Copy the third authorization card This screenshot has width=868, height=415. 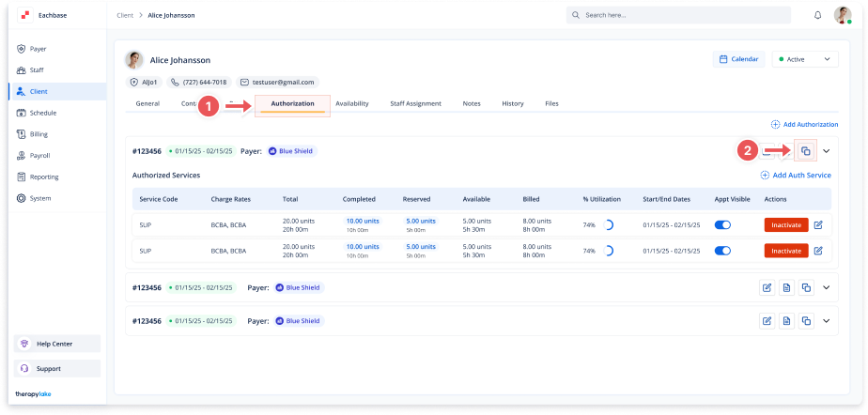coord(805,321)
